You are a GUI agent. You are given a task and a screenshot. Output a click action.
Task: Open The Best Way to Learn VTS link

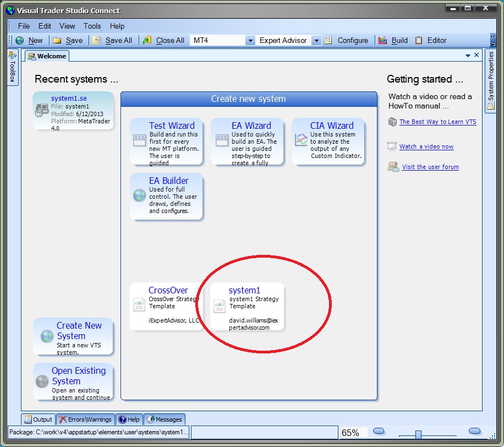(438, 122)
